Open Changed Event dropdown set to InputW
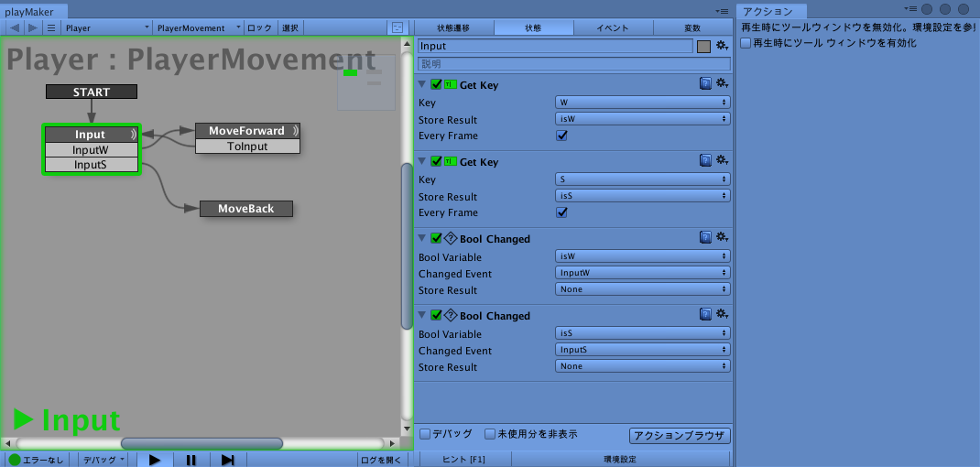 pyautogui.click(x=643, y=273)
